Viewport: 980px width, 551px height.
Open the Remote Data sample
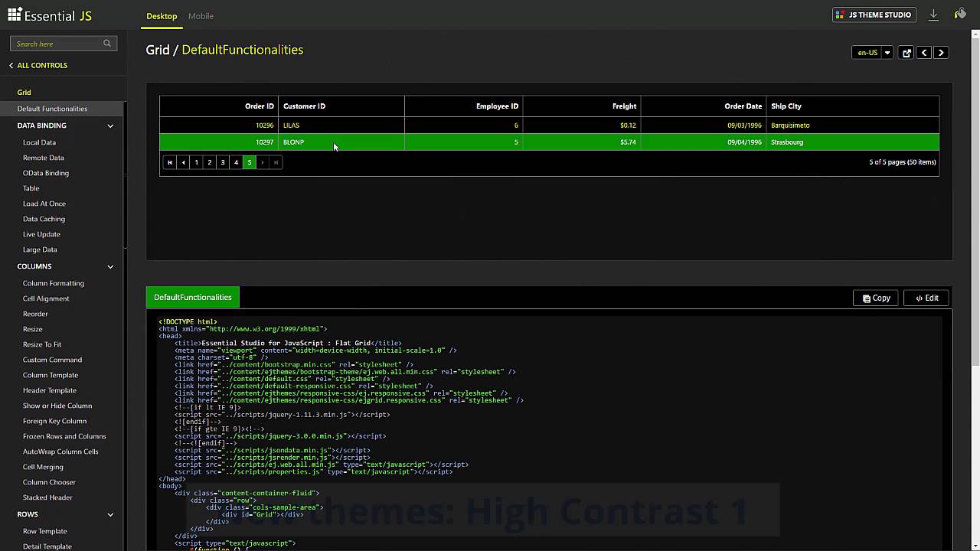[43, 158]
